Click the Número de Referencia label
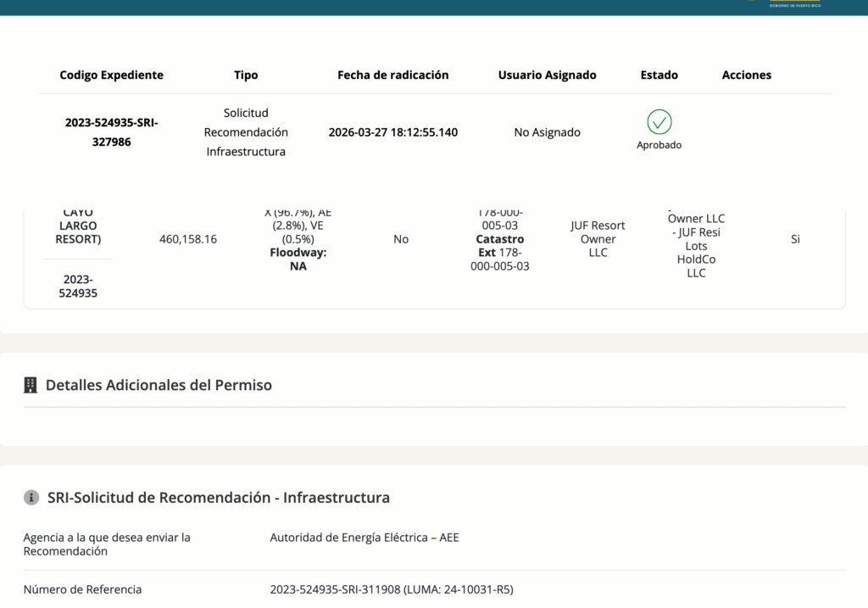This screenshot has height=608, width=868. 82,589
